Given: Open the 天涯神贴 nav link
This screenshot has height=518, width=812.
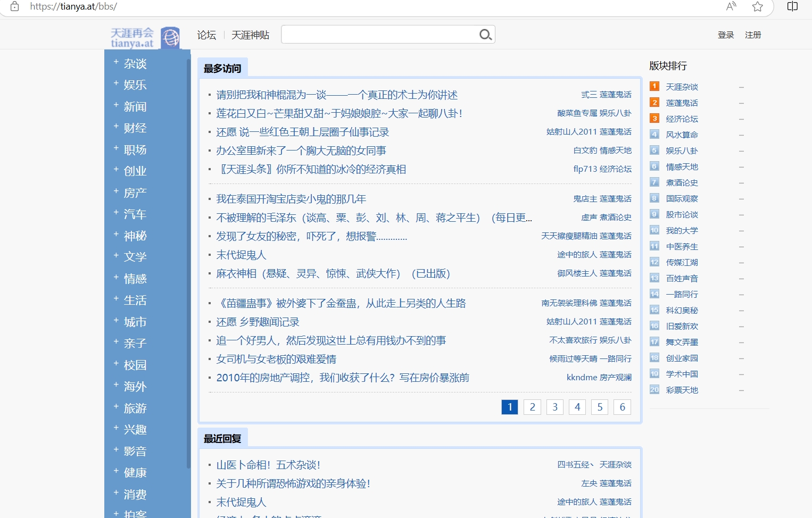Looking at the screenshot, I should [x=250, y=35].
